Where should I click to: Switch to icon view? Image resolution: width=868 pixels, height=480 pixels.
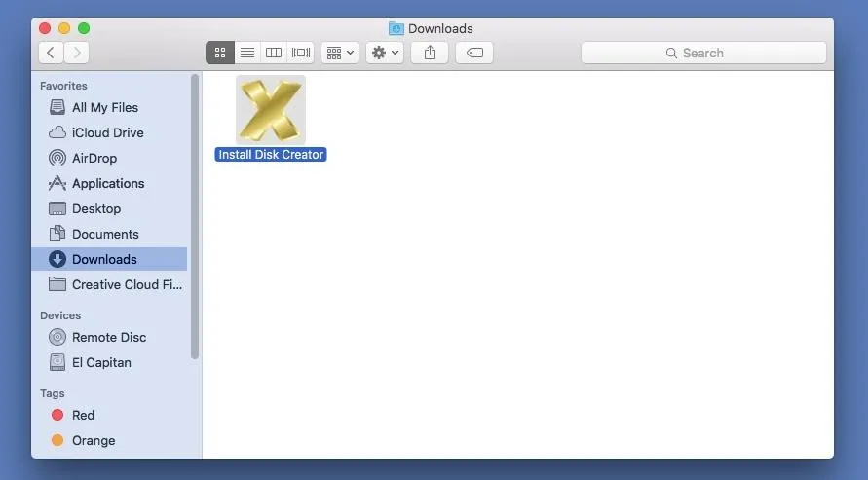[x=220, y=53]
